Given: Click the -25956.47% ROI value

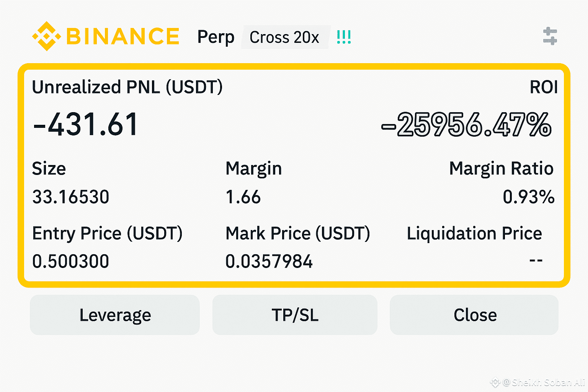Looking at the screenshot, I should click(x=466, y=125).
